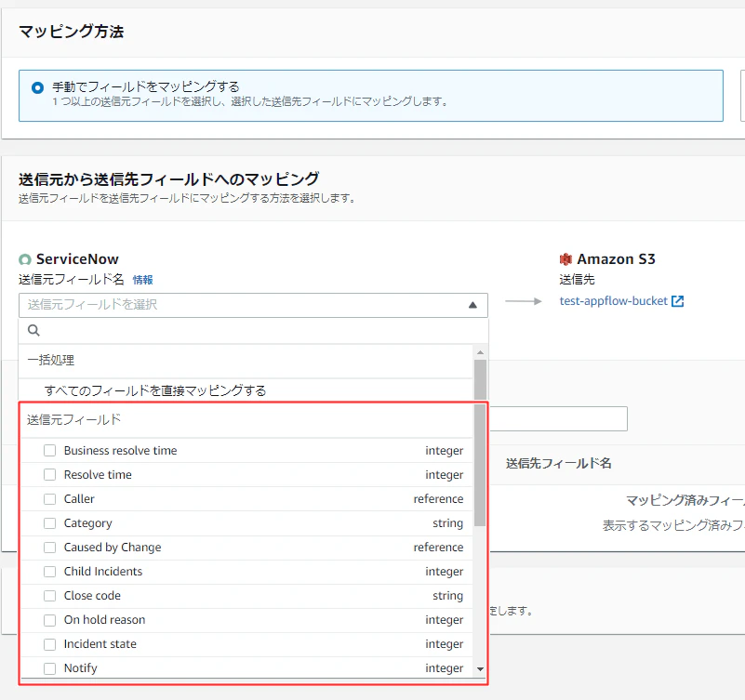The height and width of the screenshot is (700, 745).
Task: Tick the Caller field checkbox
Action: (50, 498)
